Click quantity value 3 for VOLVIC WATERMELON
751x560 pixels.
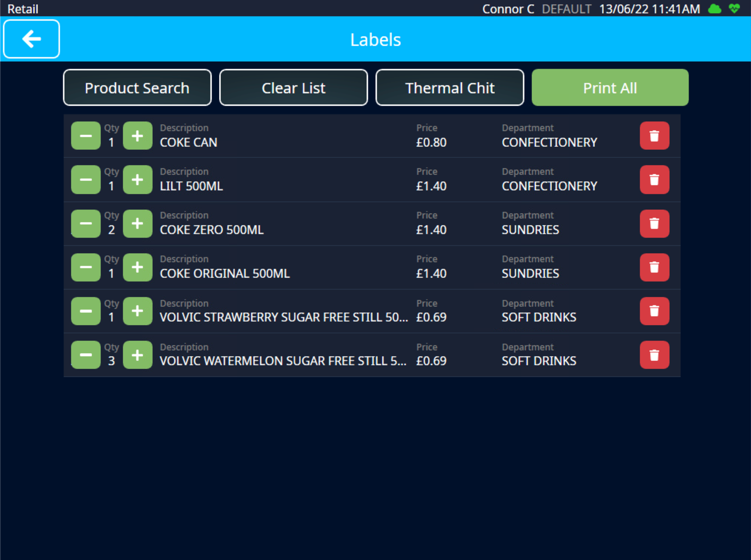point(111,361)
